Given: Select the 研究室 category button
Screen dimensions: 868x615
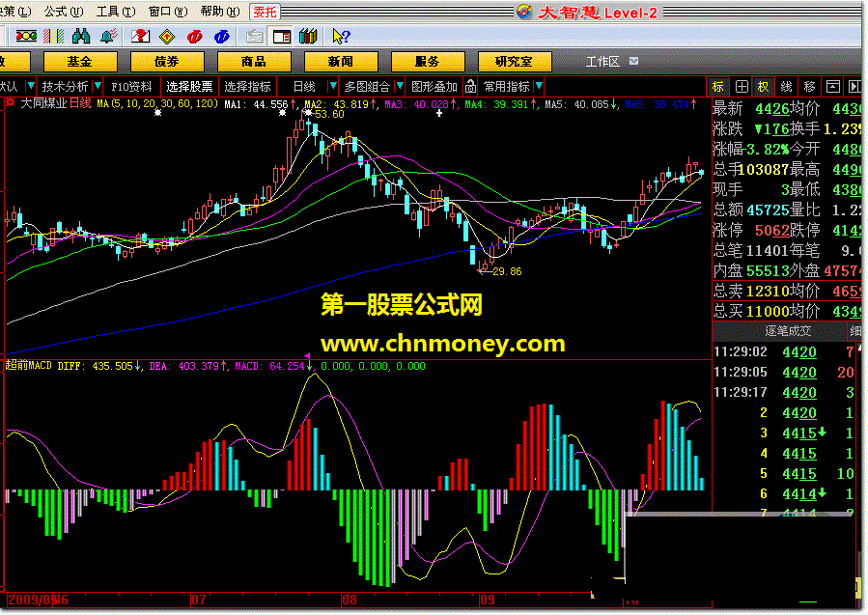Looking at the screenshot, I should click(x=515, y=62).
